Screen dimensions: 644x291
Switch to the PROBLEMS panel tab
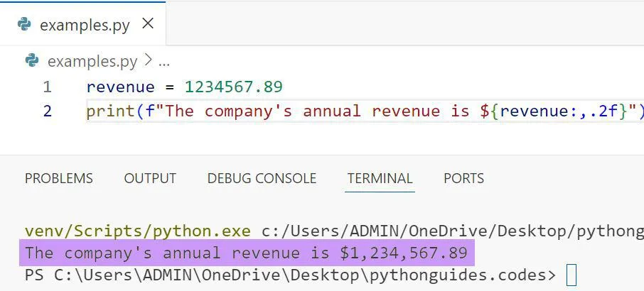click(x=59, y=178)
